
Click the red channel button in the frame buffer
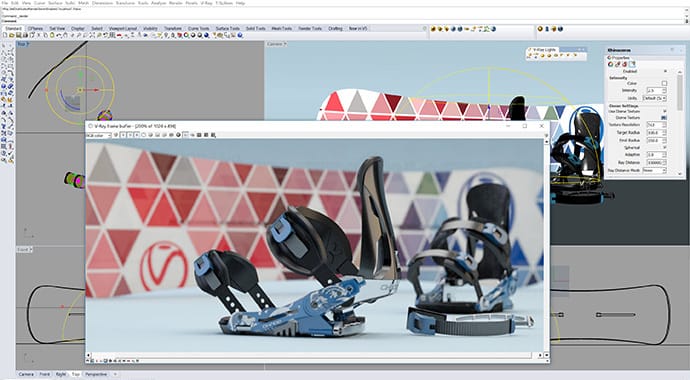click(x=123, y=135)
